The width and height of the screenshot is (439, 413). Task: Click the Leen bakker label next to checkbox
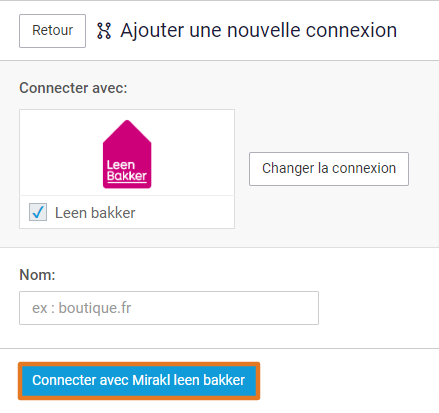95,213
